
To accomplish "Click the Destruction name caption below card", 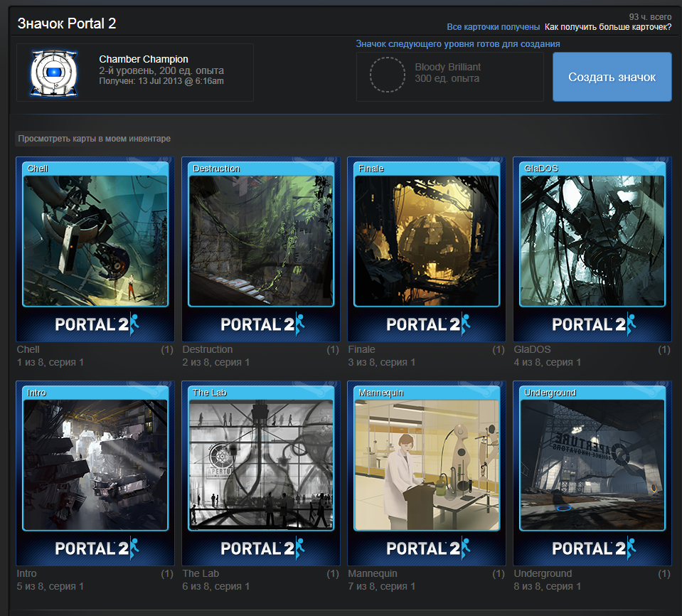I will [x=208, y=349].
